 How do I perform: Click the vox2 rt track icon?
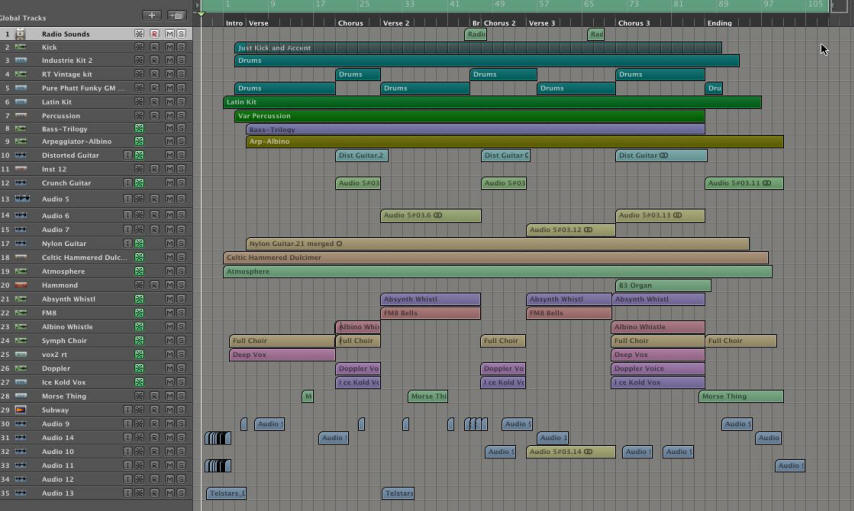[21, 354]
